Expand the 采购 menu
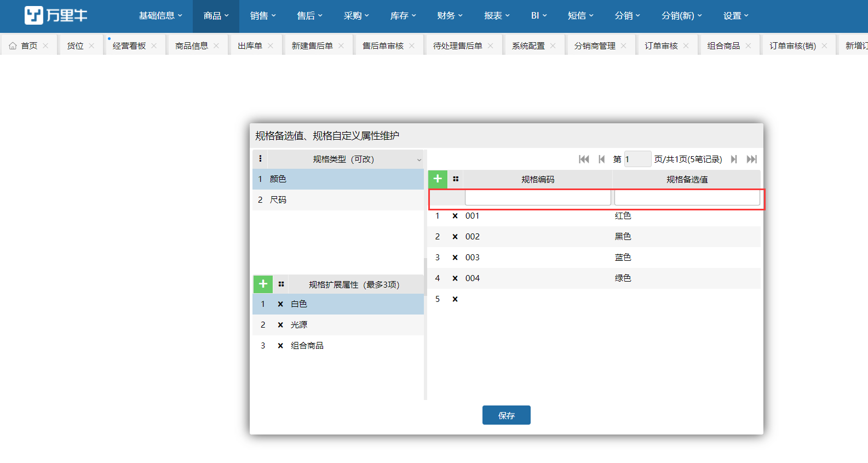This screenshot has height=463, width=868. tap(357, 16)
